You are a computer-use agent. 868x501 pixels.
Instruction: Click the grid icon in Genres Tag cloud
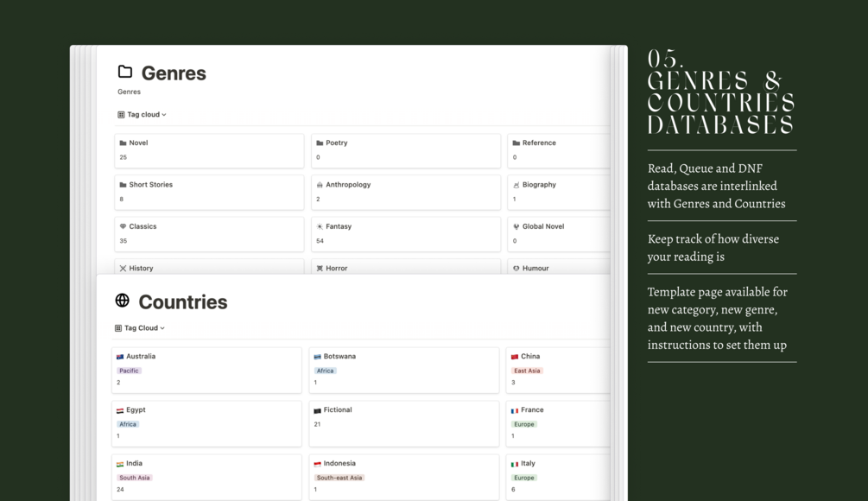click(x=121, y=115)
